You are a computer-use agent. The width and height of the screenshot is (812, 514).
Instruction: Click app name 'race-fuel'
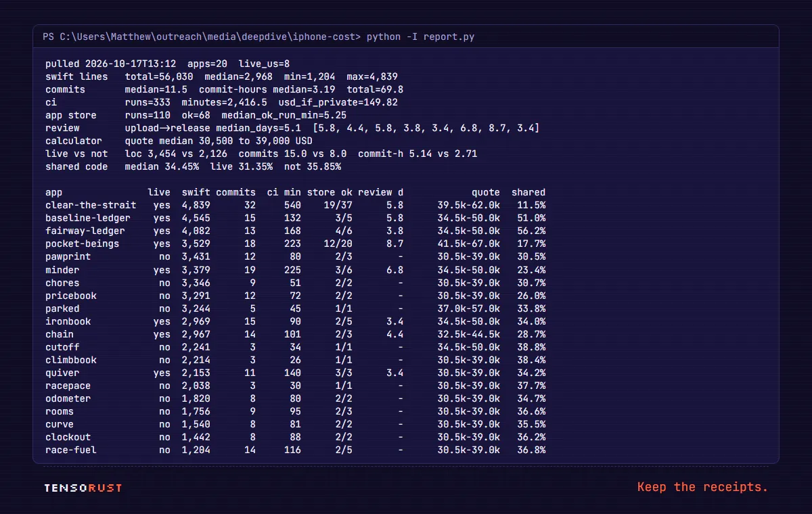click(x=71, y=450)
